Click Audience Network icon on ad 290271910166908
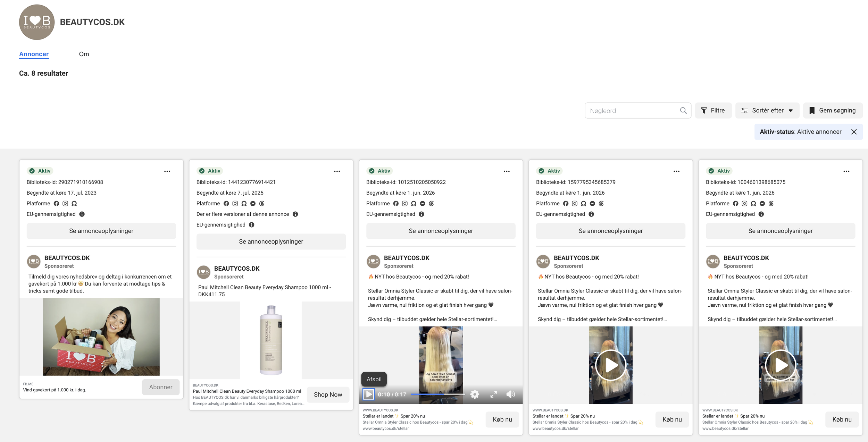The width and height of the screenshot is (868, 442). (x=74, y=204)
